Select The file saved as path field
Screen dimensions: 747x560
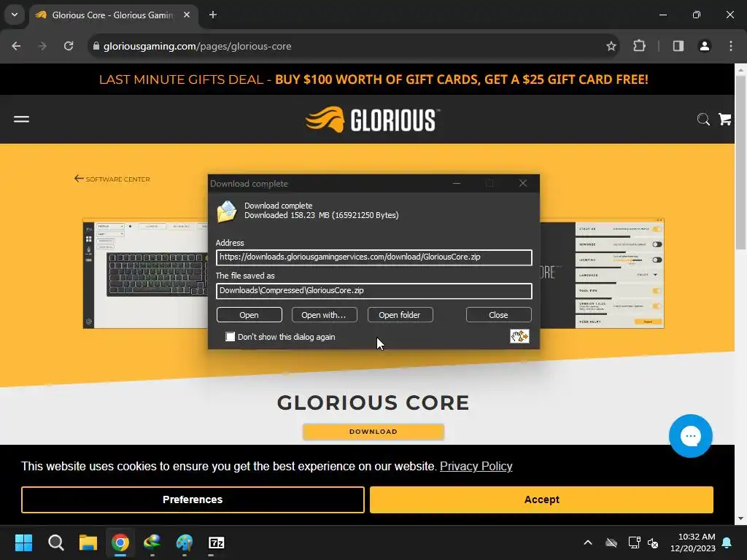click(x=374, y=291)
